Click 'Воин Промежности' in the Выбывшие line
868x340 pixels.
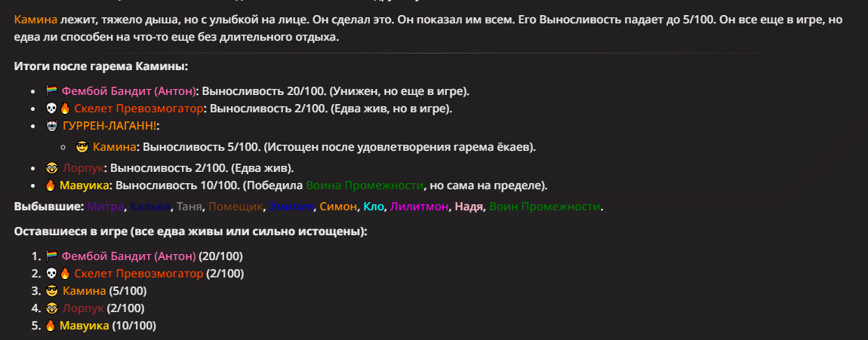click(545, 207)
